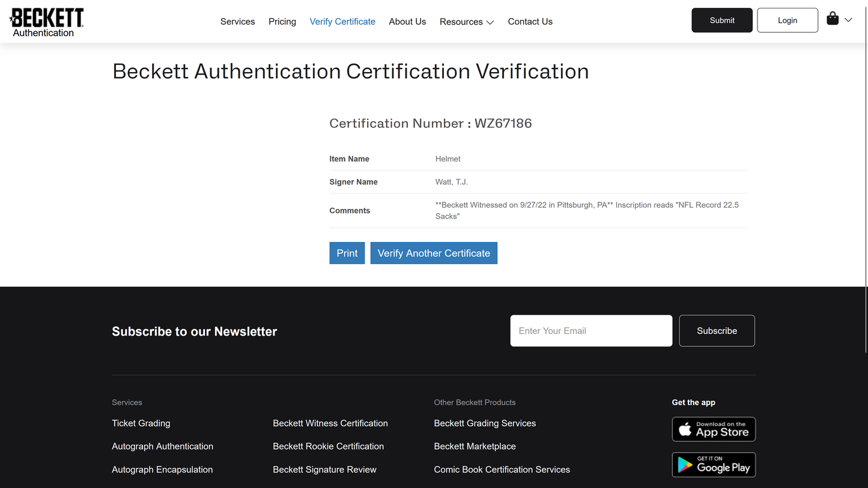The width and height of the screenshot is (868, 488).
Task: Focus the Enter Your Email field
Action: pyautogui.click(x=591, y=331)
